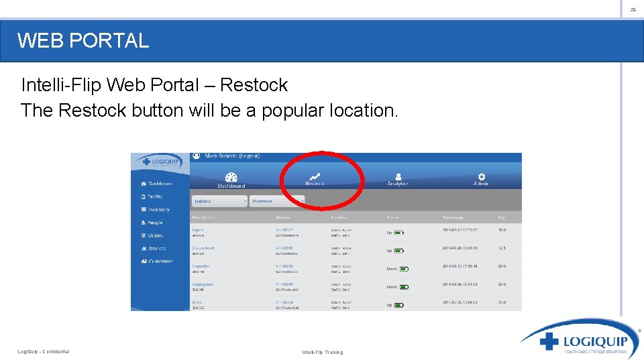Open the Showroom location dropdown
Viewport: 644px width, 362px height.
pyautogui.click(x=277, y=201)
